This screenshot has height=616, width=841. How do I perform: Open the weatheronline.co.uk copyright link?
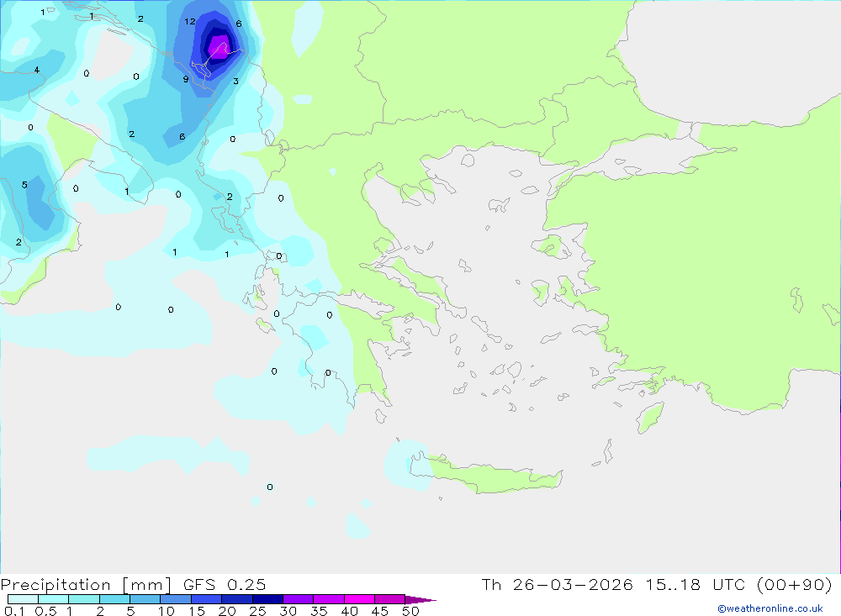[770, 608]
